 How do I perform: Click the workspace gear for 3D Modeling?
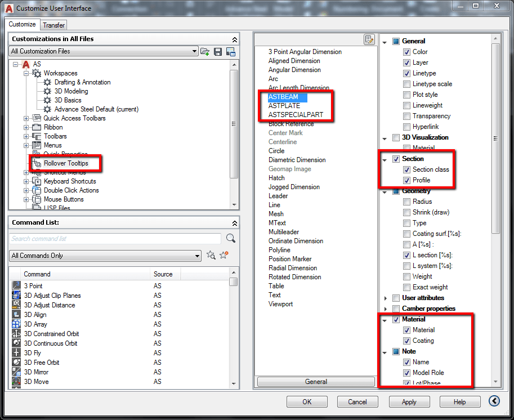tap(47, 91)
